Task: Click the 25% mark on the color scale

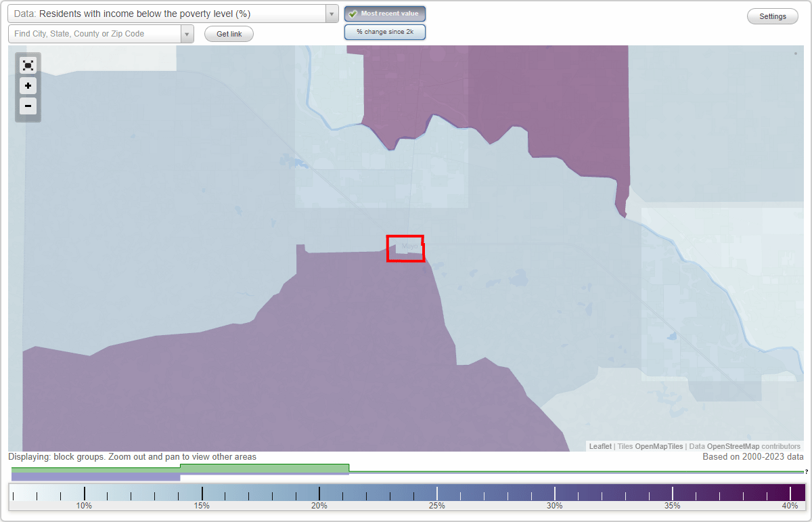Action: 437,492
